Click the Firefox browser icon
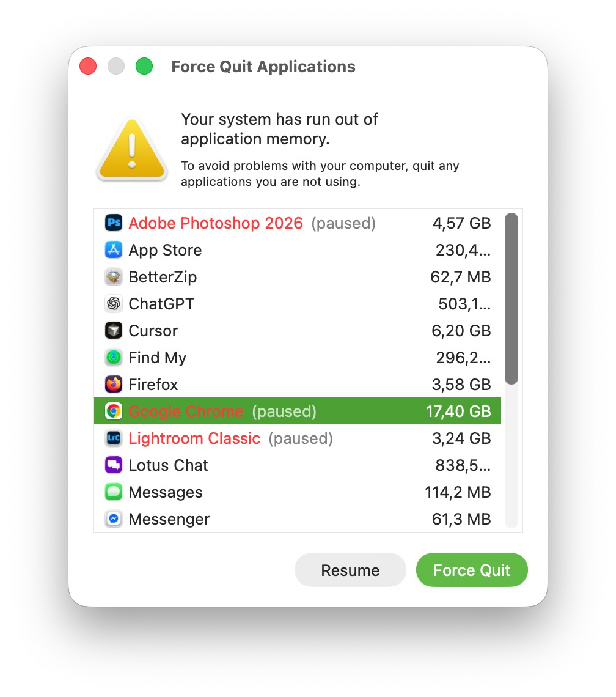Screen dimensions: 616x697 click(114, 385)
